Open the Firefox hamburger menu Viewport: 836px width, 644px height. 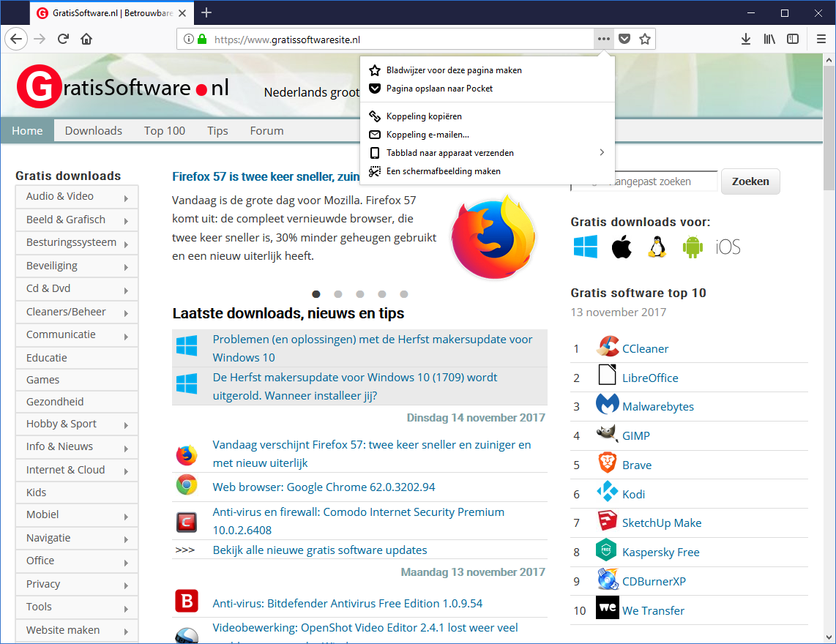(x=821, y=40)
